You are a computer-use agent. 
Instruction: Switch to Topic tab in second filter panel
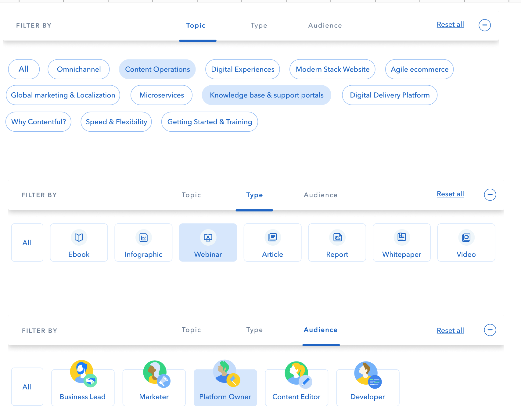click(x=191, y=195)
